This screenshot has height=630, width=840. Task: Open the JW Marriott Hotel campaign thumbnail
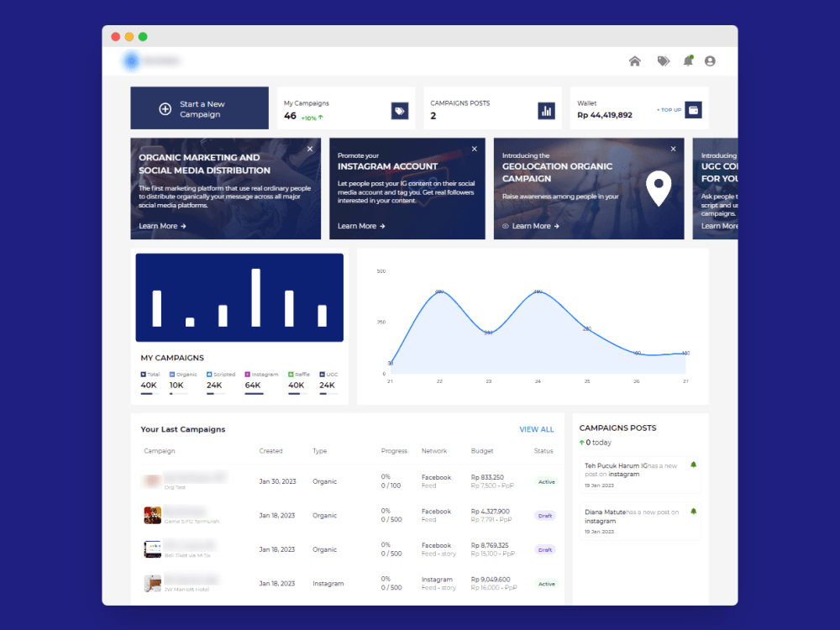tap(152, 583)
